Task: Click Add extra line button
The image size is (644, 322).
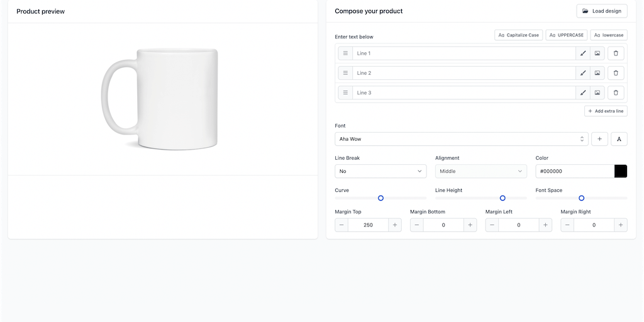Action: coord(606,111)
